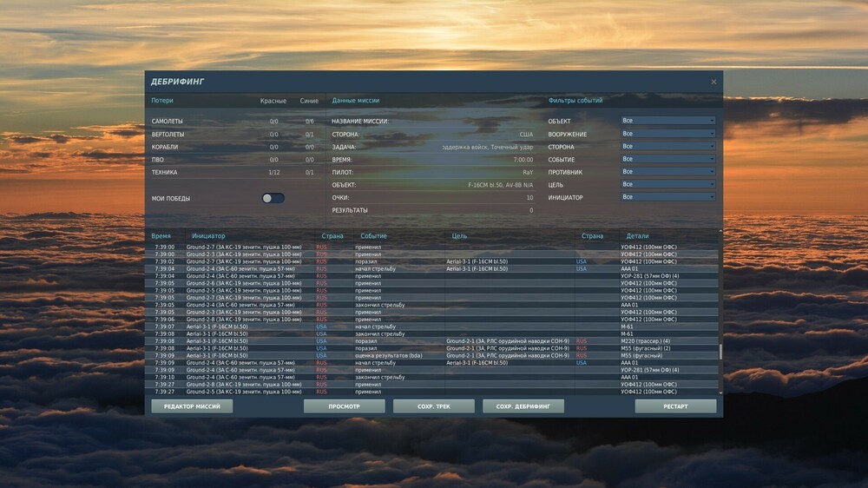Click the Синие losses column label
Image resolution: width=868 pixels, height=488 pixels.
(310, 102)
